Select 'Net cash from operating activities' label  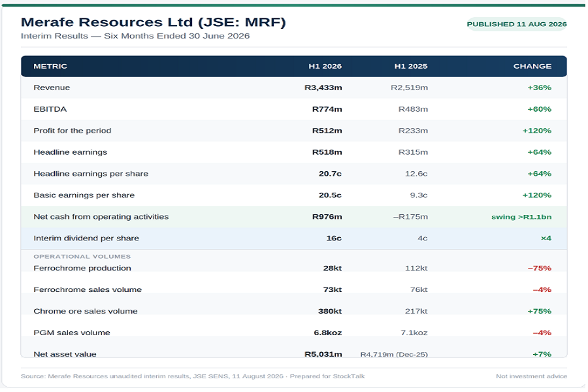click(101, 217)
